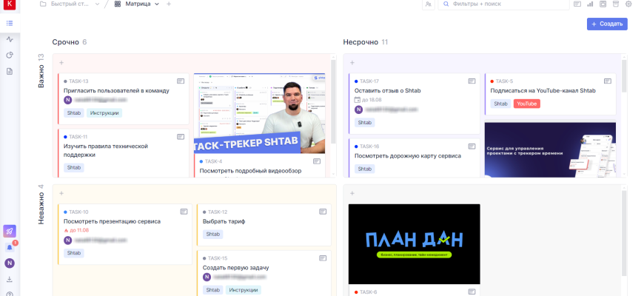Screen dimensions: 644x296
Task: Open the ПЛАН ДАН thumbnail image
Action: coord(414,242)
